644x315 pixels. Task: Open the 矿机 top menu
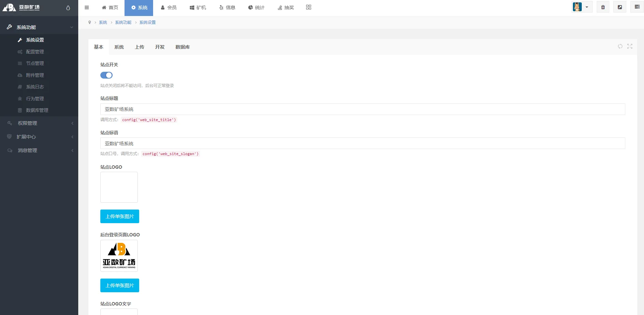[198, 7]
